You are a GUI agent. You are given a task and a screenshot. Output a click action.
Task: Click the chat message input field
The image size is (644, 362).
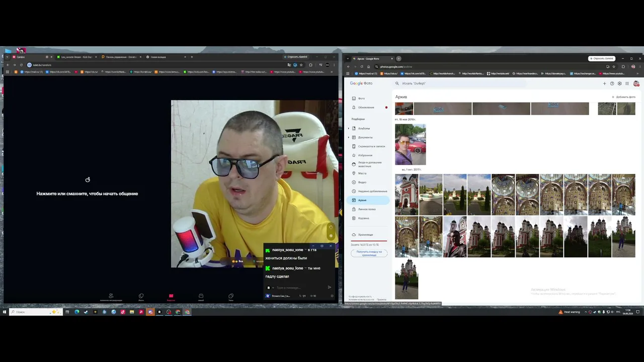(x=300, y=288)
